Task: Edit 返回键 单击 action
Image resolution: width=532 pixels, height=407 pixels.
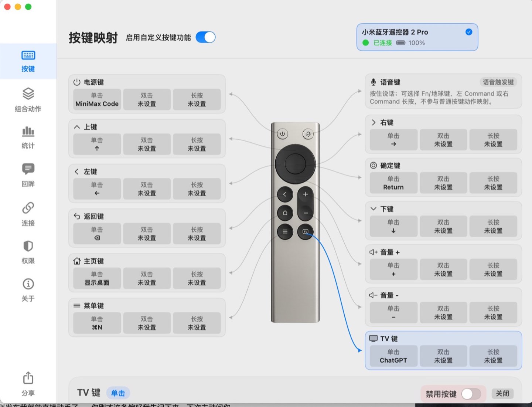Action: (x=97, y=234)
